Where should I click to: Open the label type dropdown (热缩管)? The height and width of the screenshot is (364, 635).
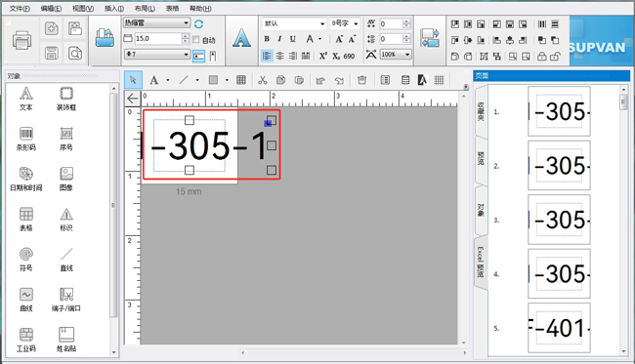click(156, 23)
